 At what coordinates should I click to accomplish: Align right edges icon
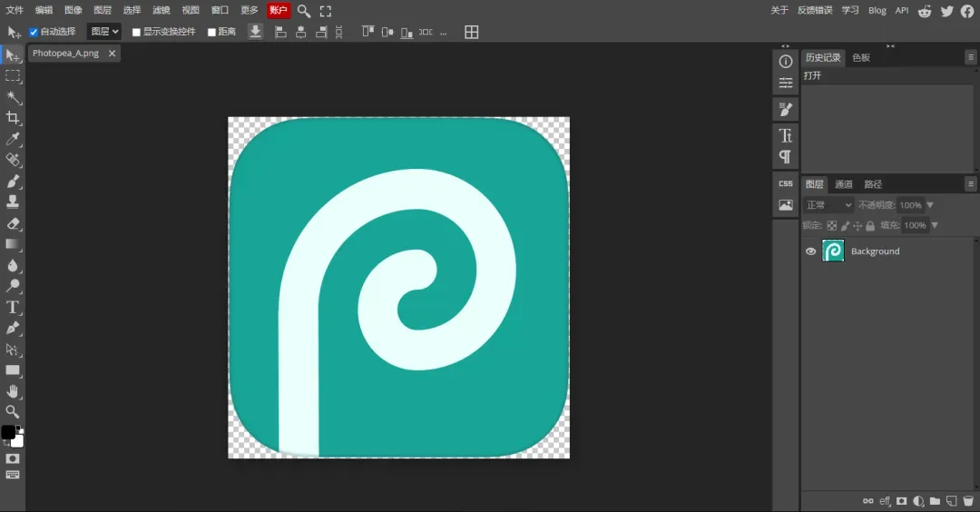coord(321,32)
